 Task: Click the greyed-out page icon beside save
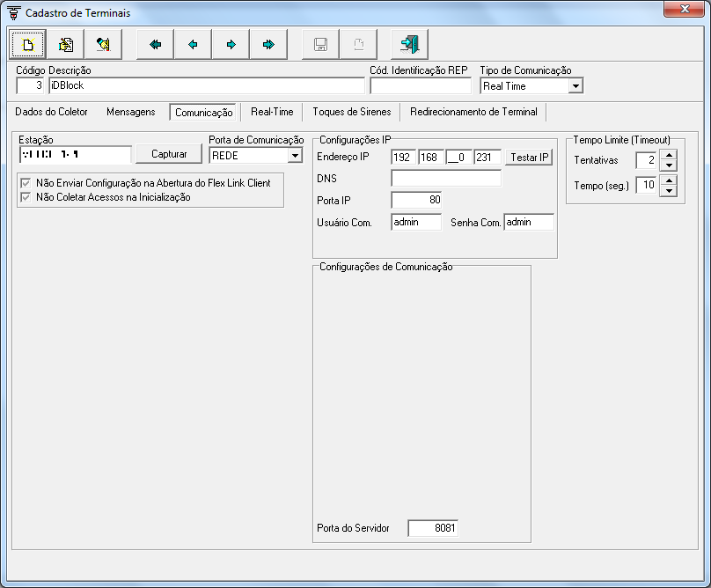(358, 45)
